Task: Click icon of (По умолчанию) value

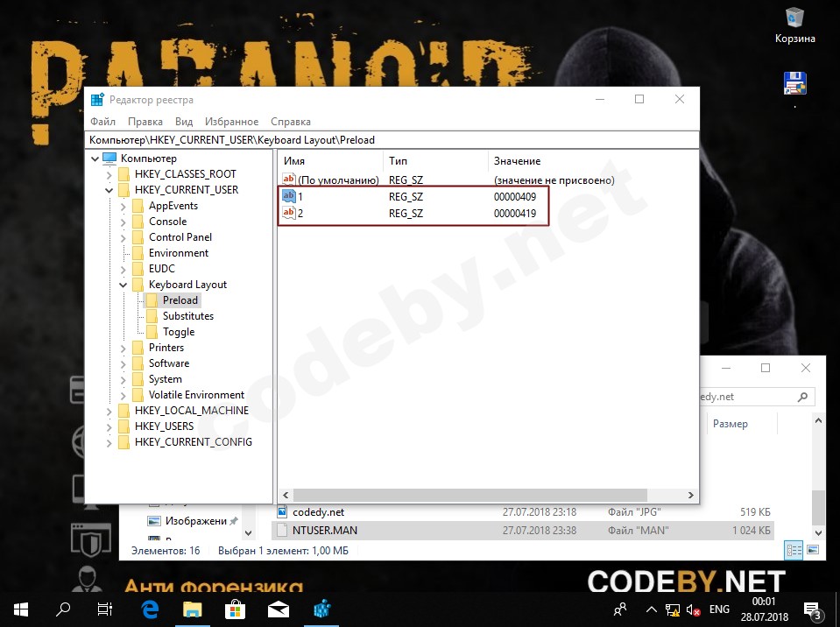Action: [289, 180]
